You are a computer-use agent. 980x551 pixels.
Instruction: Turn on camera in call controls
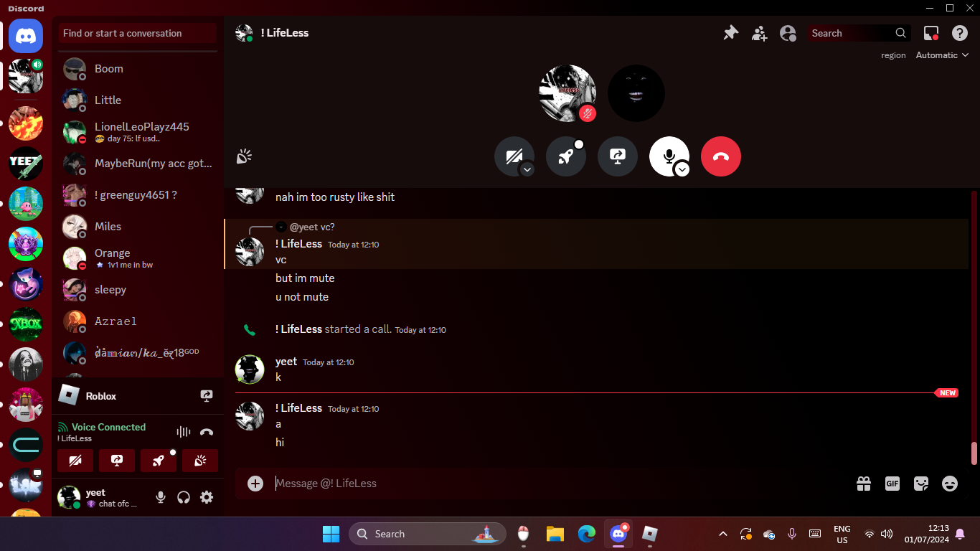pyautogui.click(x=514, y=156)
